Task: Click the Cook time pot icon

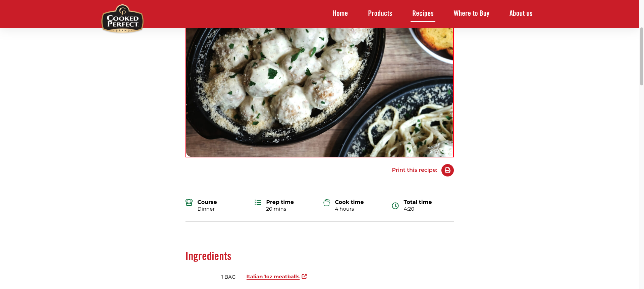Action: click(327, 202)
